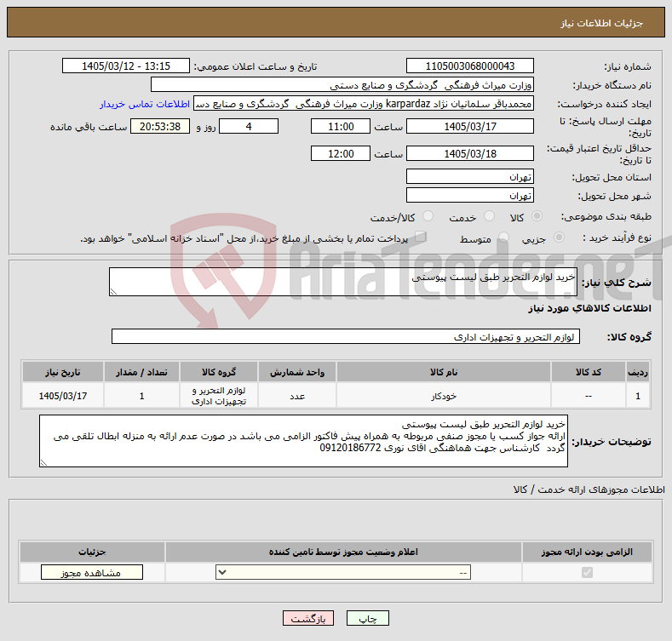Click the buyer organization name field

(x=342, y=85)
